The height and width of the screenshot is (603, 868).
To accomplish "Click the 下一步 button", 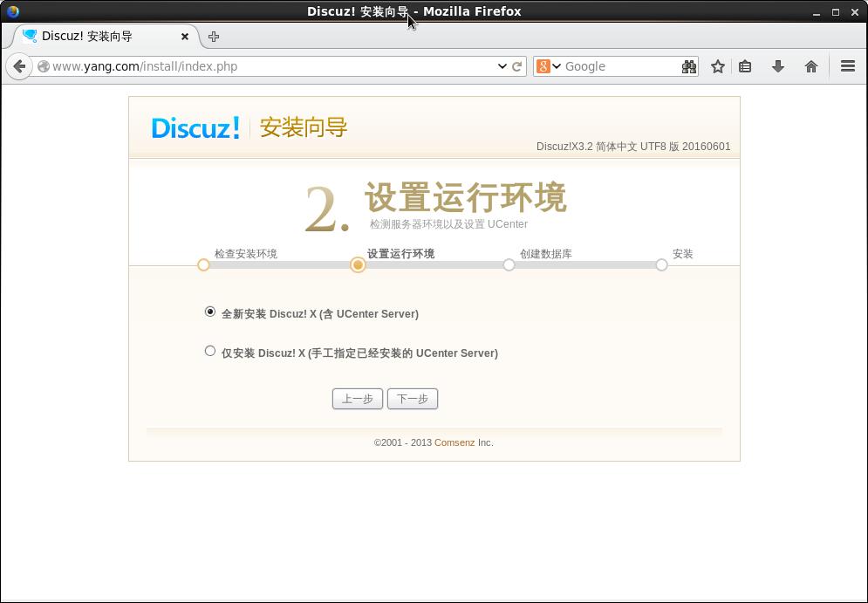I will click(412, 398).
